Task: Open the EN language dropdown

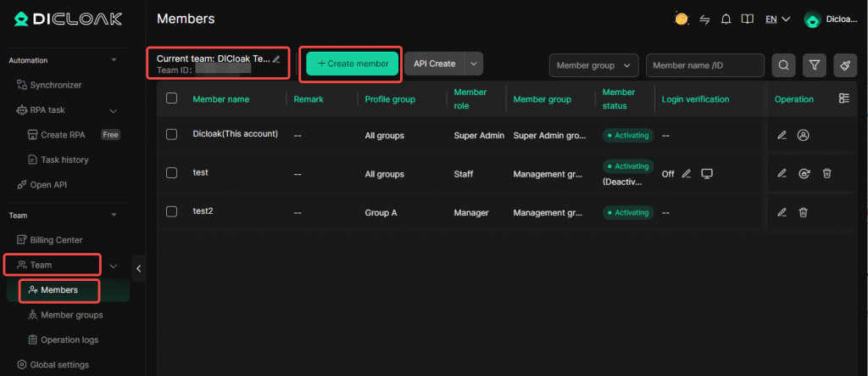Action: point(777,20)
